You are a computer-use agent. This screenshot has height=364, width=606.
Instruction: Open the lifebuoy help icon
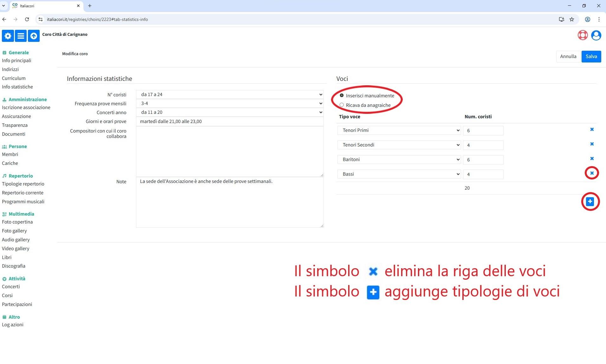tap(583, 35)
